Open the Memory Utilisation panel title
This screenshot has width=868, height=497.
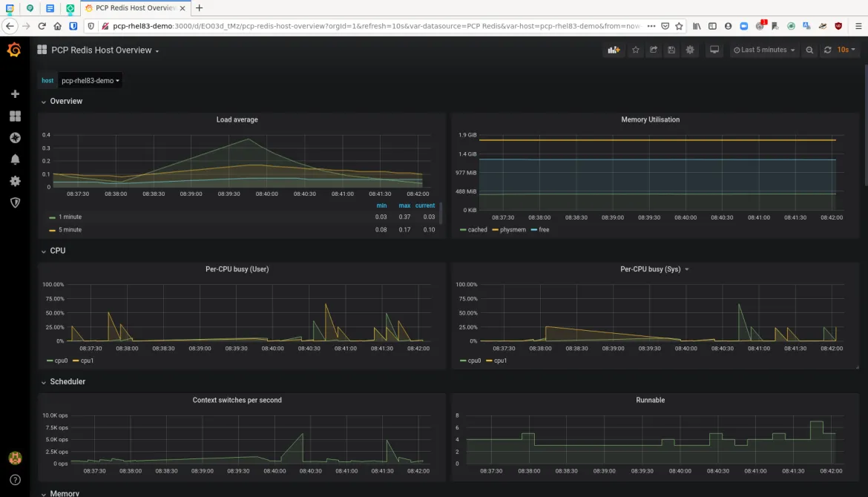[650, 119]
